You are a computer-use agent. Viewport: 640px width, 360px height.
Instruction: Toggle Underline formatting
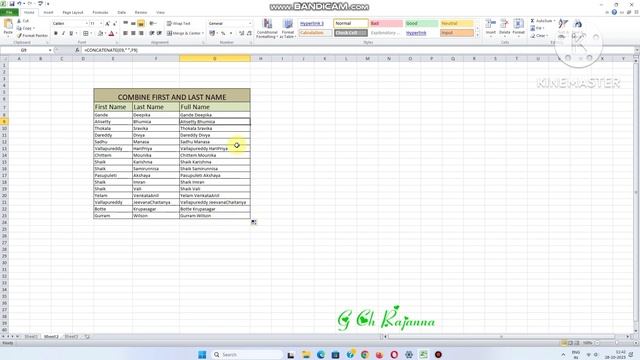[71, 33]
